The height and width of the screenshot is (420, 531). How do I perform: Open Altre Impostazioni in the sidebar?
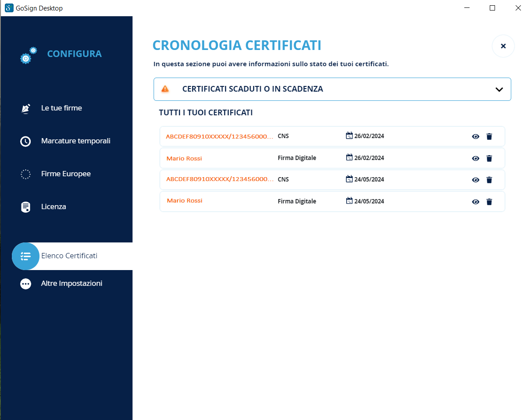tap(72, 284)
